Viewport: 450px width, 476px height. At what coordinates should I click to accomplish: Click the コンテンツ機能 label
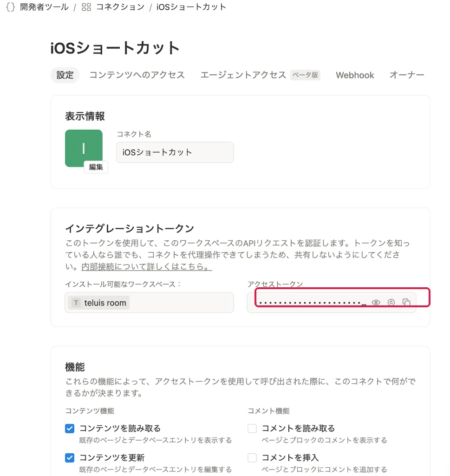pos(90,411)
